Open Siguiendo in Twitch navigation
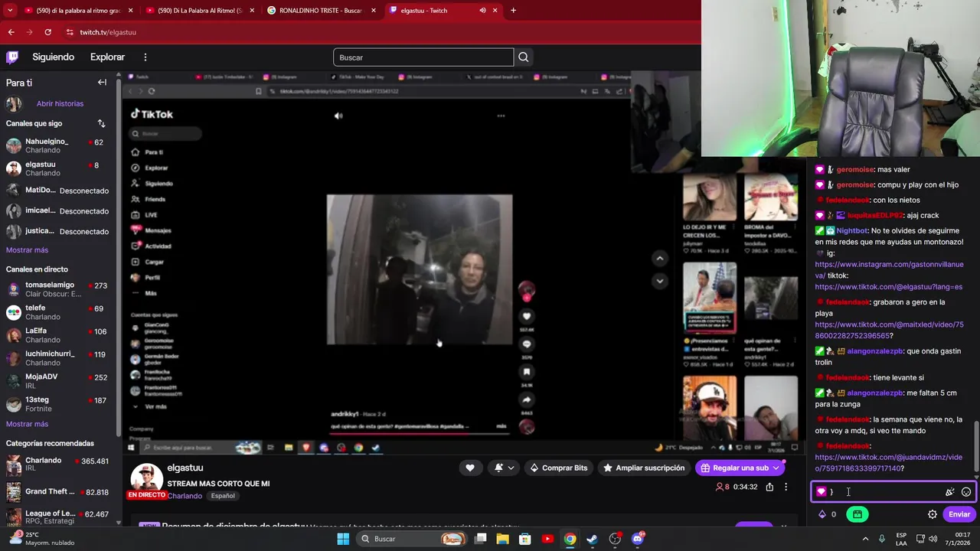The height and width of the screenshot is (551, 980). (53, 57)
